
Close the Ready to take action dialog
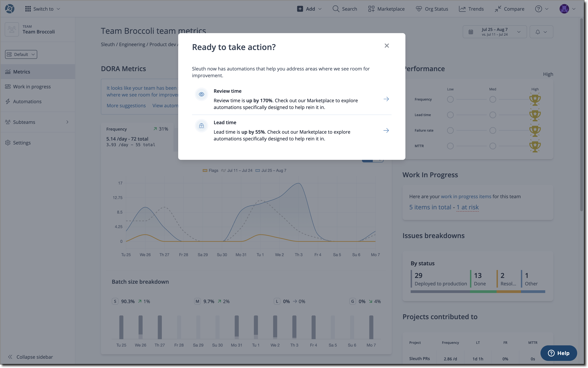point(386,45)
